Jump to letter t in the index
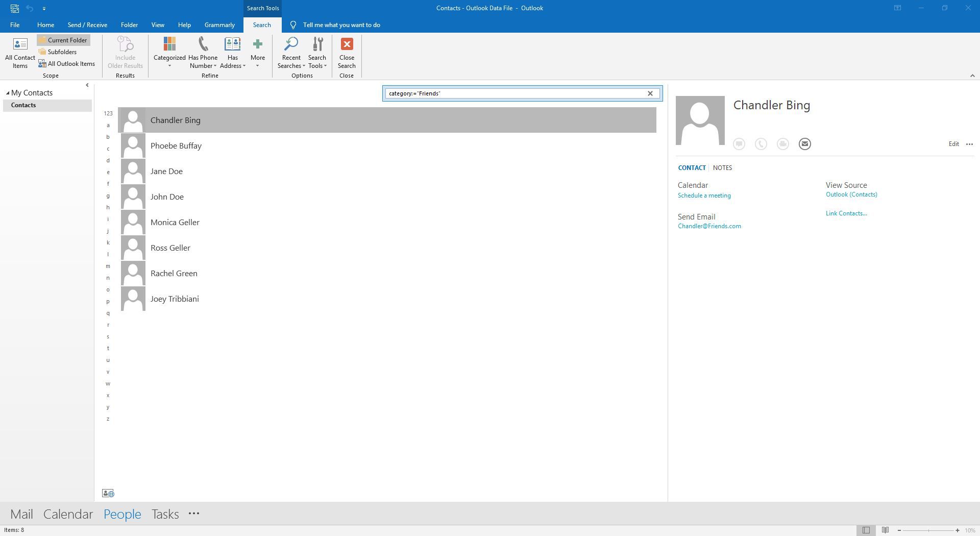Screen dimensions: 980x536 click(108, 348)
